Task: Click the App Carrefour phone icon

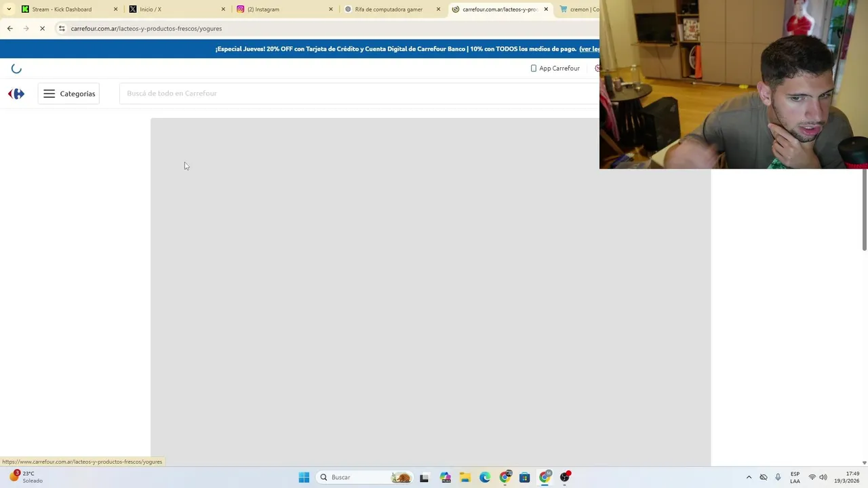Action: click(x=534, y=68)
